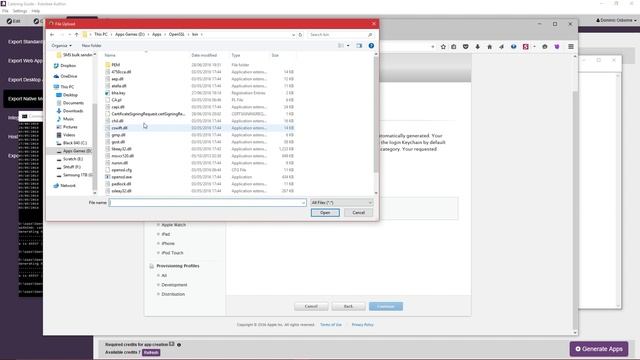Screen dimensions: 640x360
Task: Sort files by Date modified column
Action: coord(204,55)
